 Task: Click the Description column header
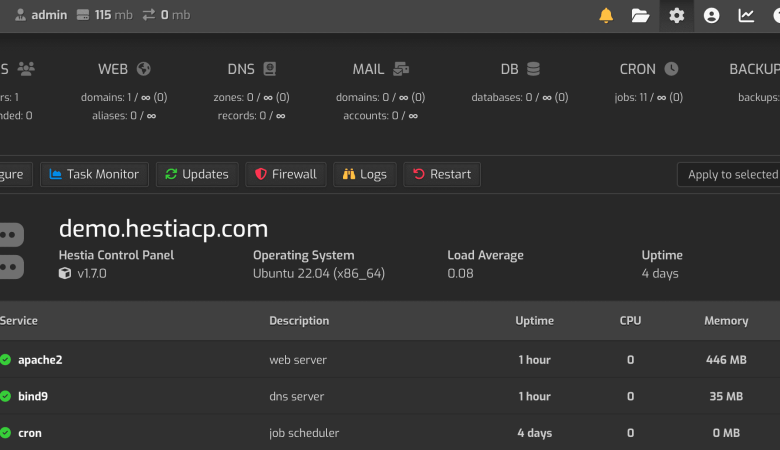(299, 321)
